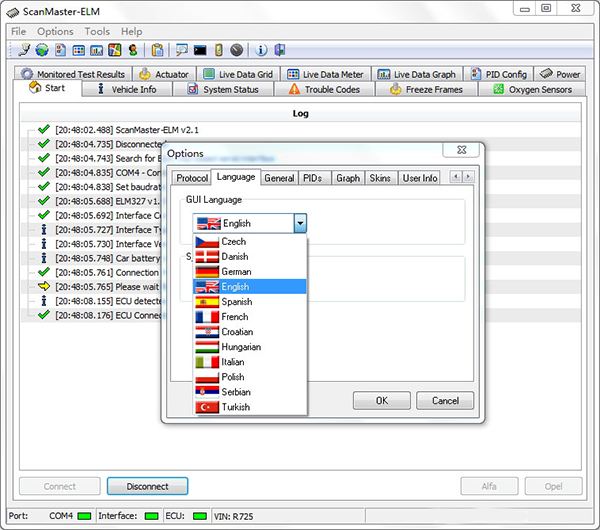The image size is (600, 530).
Task: Click the Live Data Meter tab's grid icon
Action: click(293, 74)
